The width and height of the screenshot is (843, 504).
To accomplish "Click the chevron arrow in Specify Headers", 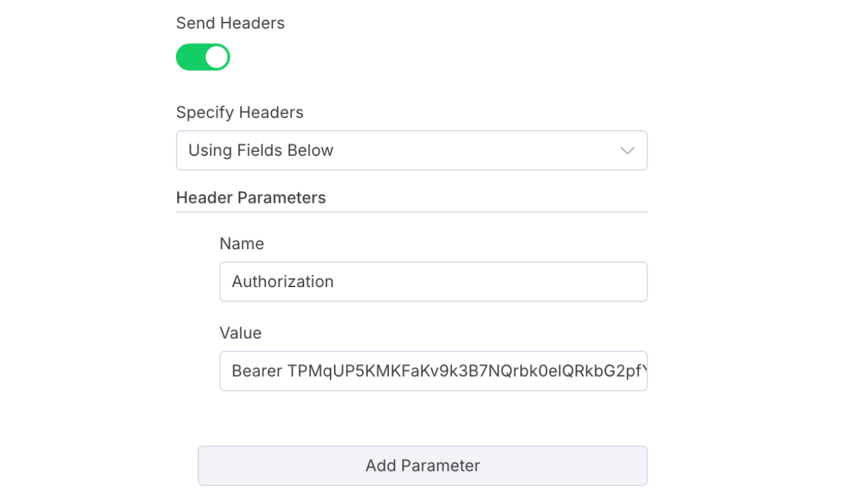I will 627,151.
